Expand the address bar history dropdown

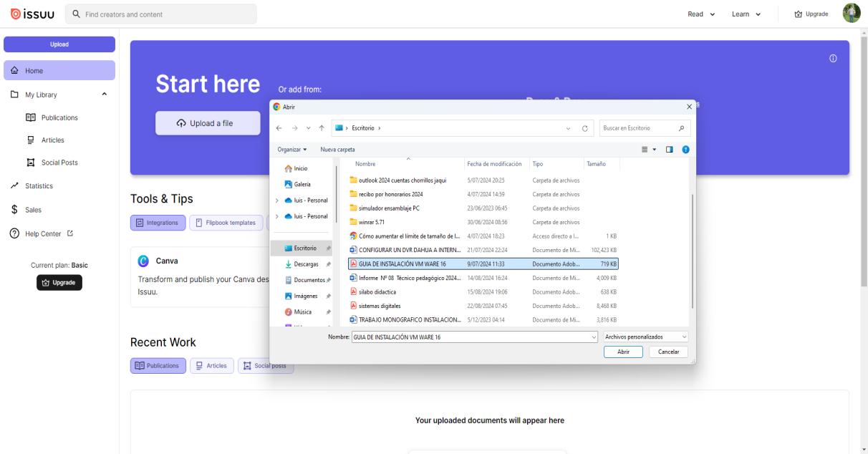point(569,128)
